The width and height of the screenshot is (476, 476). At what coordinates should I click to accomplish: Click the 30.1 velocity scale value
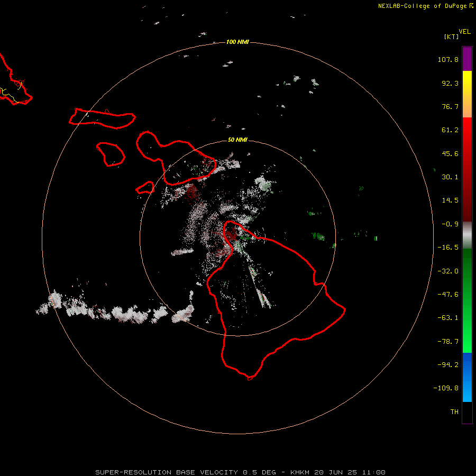450,177
